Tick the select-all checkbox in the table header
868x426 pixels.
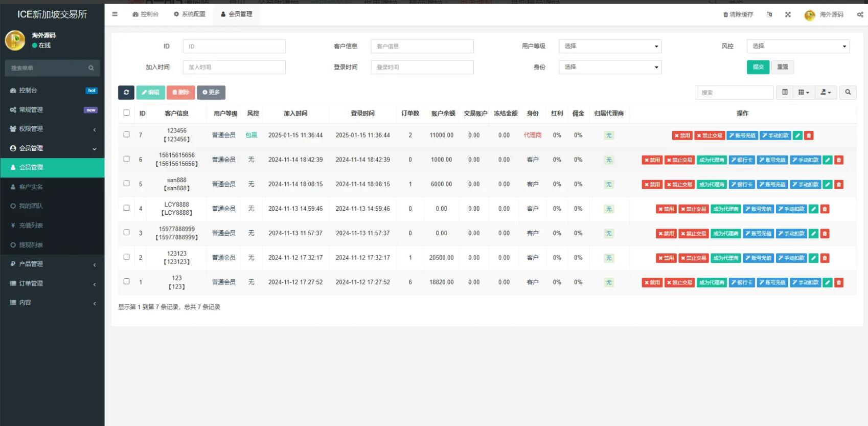[x=126, y=113]
